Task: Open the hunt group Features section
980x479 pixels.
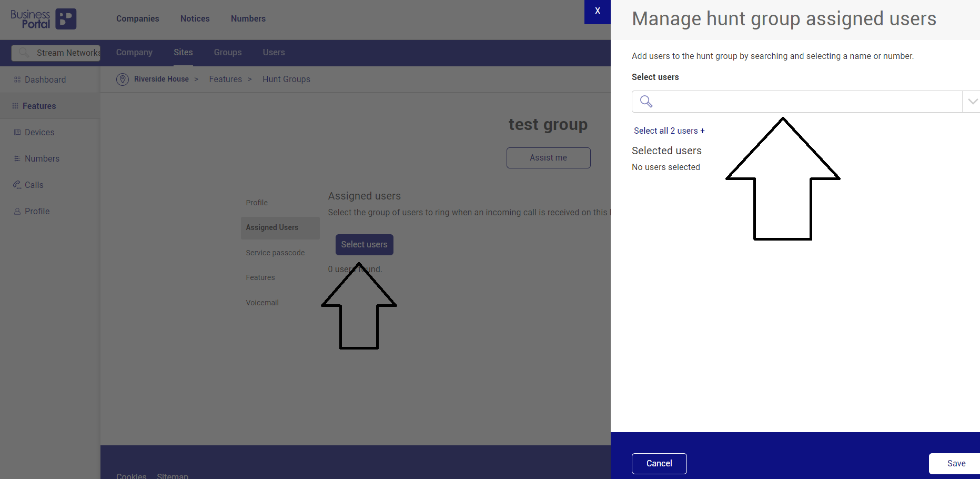Action: point(260,277)
